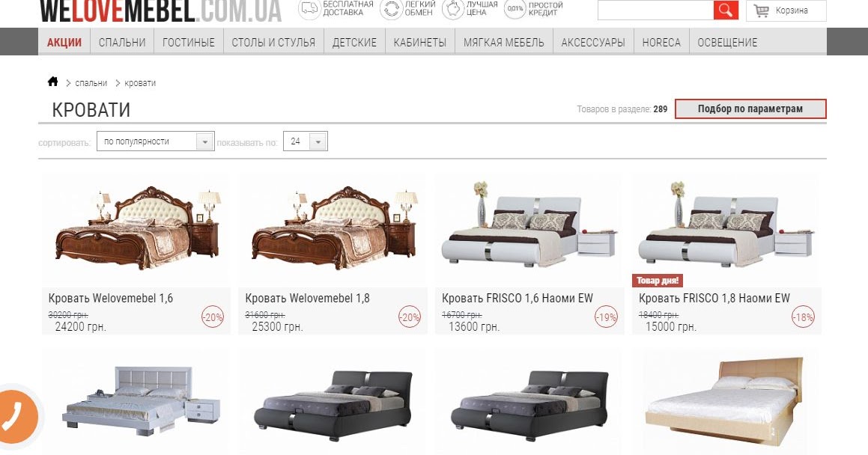Click the спальни breadcrumb link

point(91,83)
